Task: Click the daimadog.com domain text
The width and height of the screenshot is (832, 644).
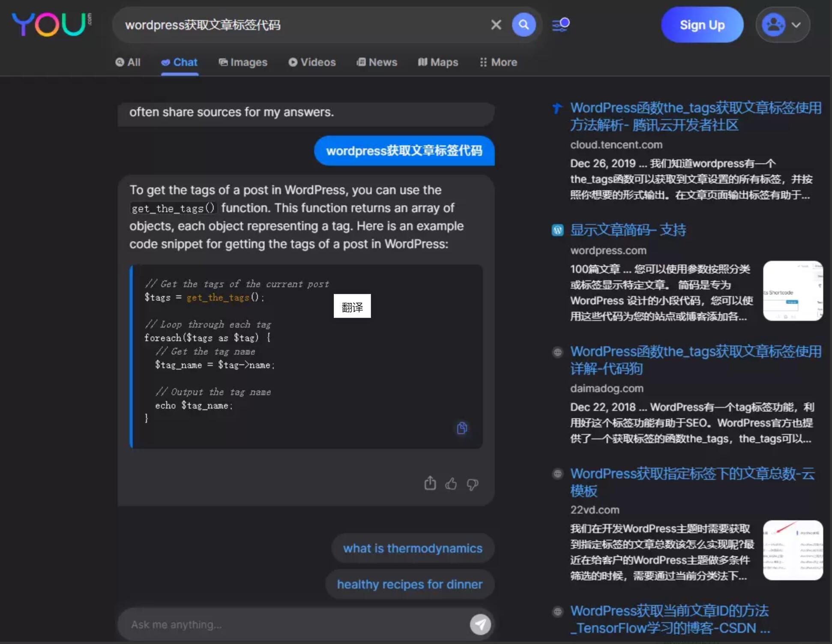Action: 607,388
